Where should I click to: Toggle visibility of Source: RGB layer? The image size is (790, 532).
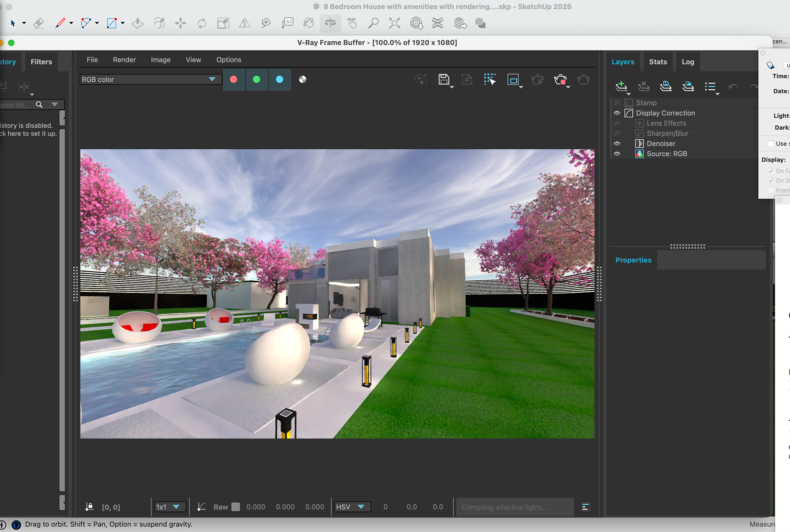[x=617, y=154]
